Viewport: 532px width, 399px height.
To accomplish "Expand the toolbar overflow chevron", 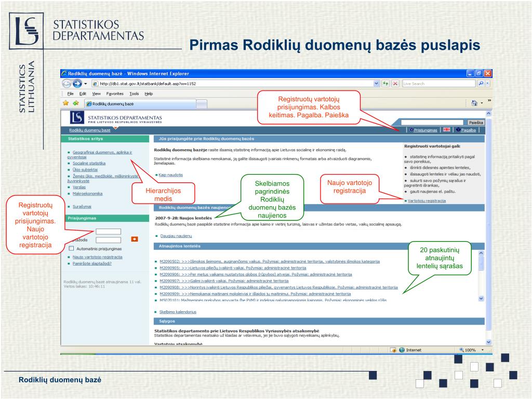I will (x=489, y=100).
